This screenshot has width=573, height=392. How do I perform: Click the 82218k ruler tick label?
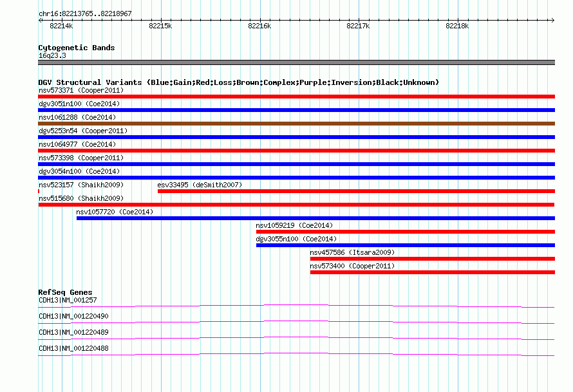457,26
